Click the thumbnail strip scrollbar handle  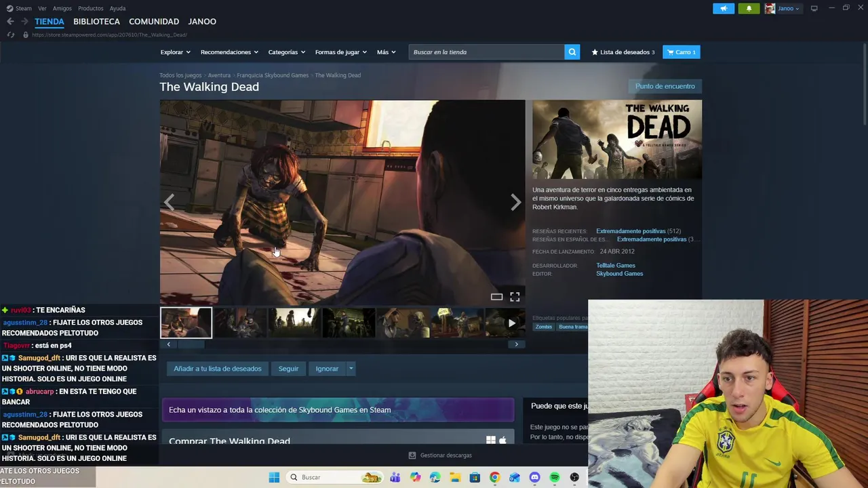pyautogui.click(x=191, y=344)
